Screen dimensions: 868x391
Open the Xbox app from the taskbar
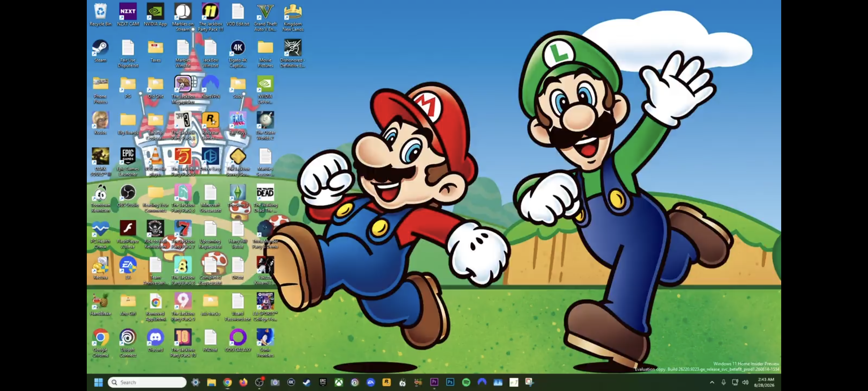point(339,382)
